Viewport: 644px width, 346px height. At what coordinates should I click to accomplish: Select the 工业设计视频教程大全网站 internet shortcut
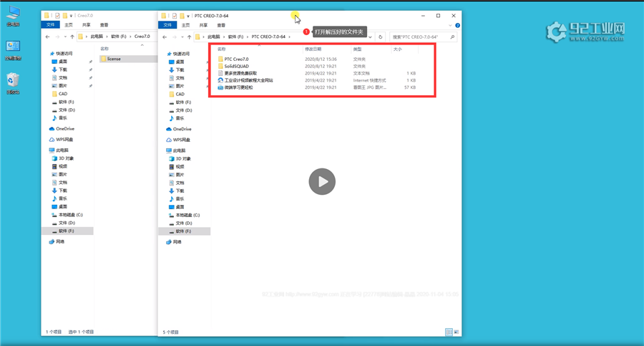pyautogui.click(x=245, y=80)
